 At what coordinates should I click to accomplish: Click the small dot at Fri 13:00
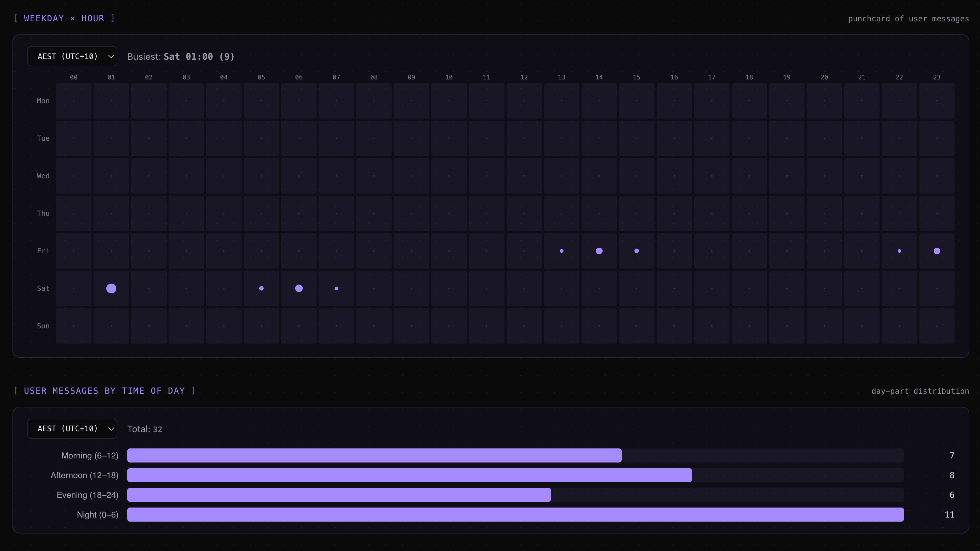coord(562,251)
